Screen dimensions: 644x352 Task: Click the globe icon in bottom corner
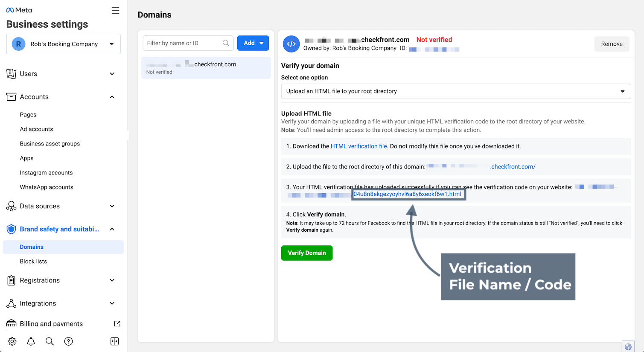coord(628,346)
